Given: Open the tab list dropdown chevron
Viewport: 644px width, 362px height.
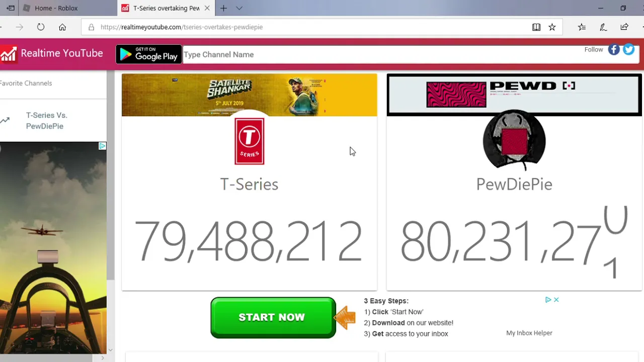Looking at the screenshot, I should [239, 8].
